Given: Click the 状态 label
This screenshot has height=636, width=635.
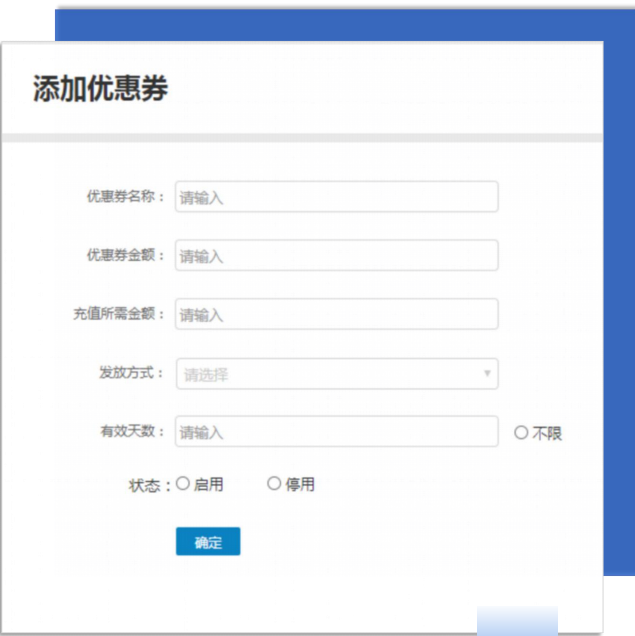Looking at the screenshot, I should tap(150, 486).
